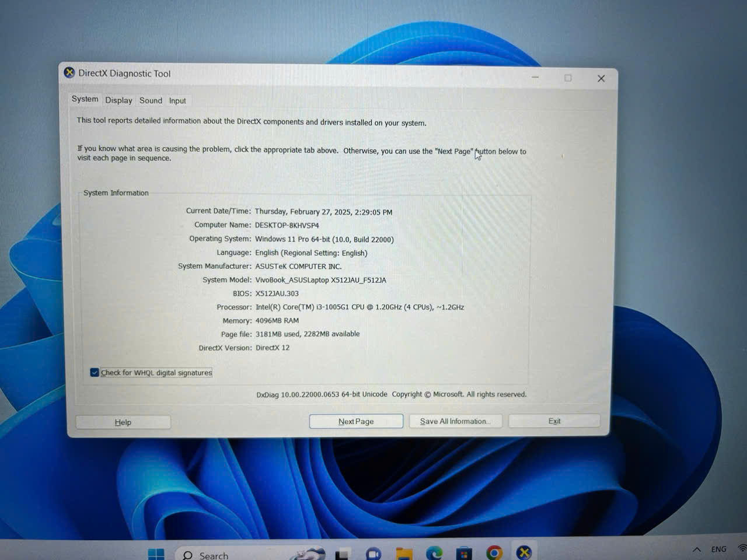Screen dimensions: 747x560
Task: Click the DxDiag 10.00.22000.0653 version text
Action: pyautogui.click(x=322, y=394)
